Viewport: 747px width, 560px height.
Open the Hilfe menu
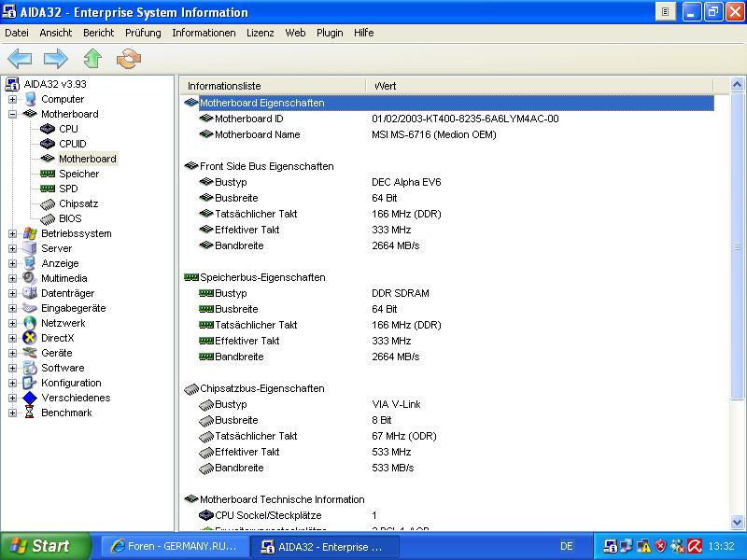tap(364, 33)
